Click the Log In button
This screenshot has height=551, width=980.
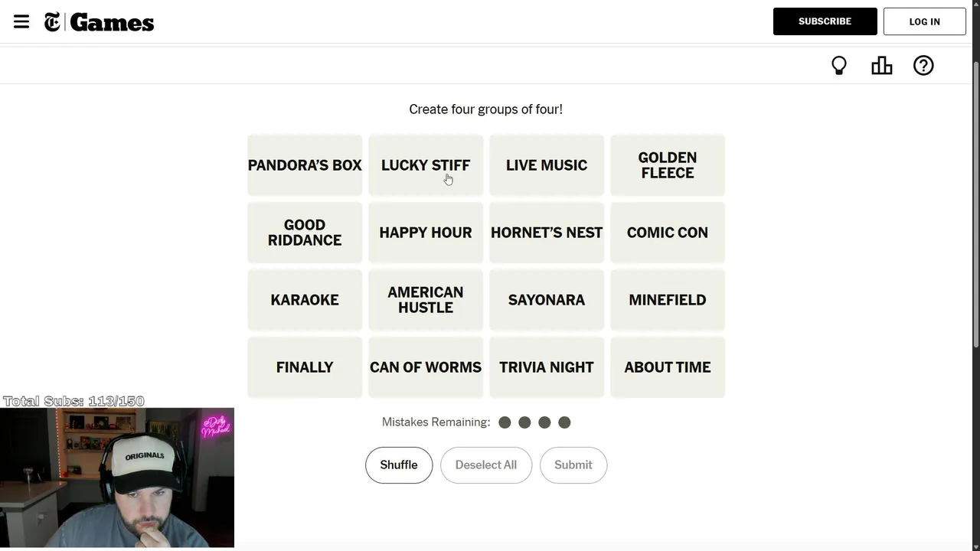pyautogui.click(x=924, y=21)
